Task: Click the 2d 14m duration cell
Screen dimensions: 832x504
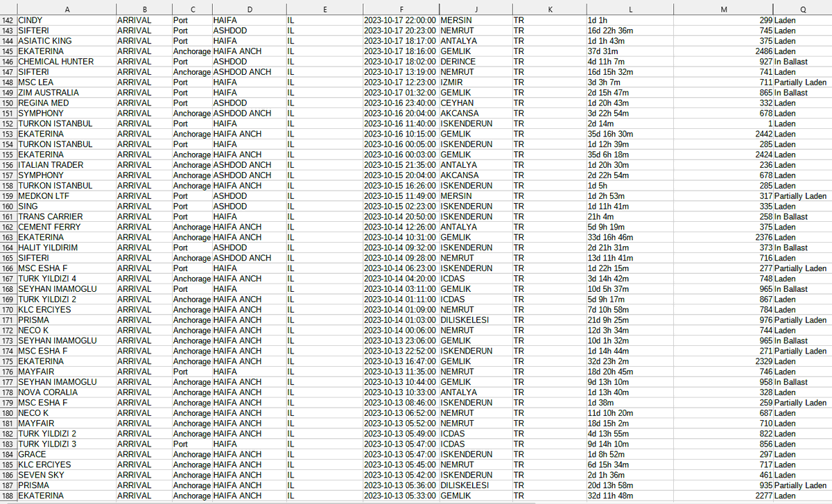Action: tap(630, 123)
